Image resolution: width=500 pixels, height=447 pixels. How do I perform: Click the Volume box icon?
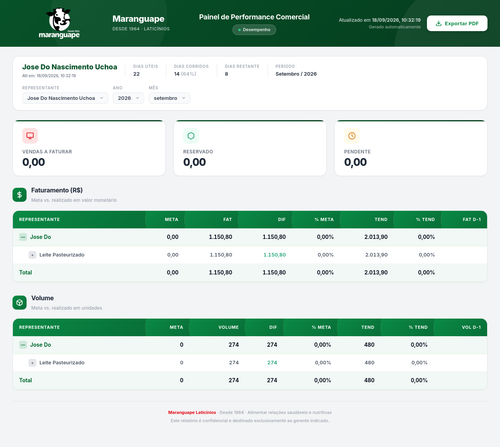[x=19, y=302]
